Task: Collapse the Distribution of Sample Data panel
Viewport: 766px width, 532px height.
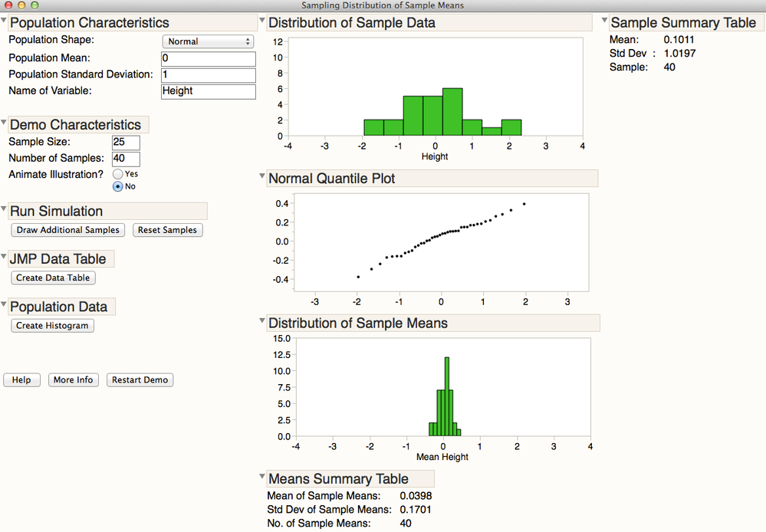Action: [262, 22]
